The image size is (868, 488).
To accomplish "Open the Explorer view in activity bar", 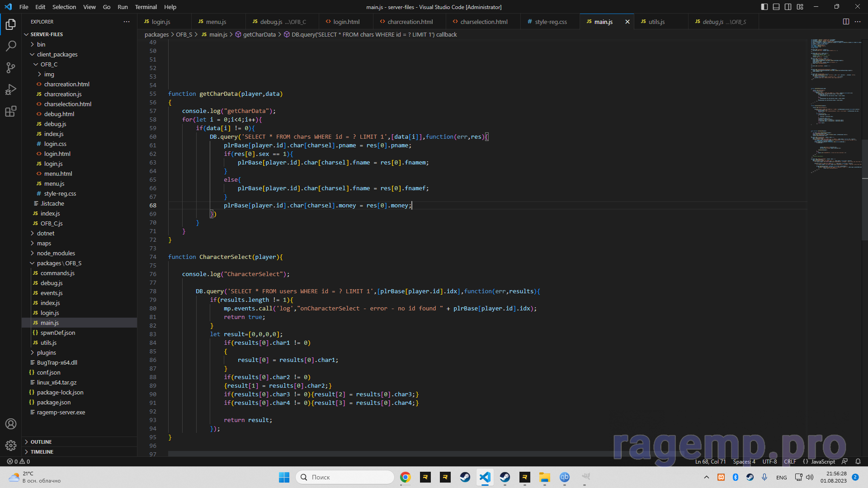I will [x=11, y=24].
